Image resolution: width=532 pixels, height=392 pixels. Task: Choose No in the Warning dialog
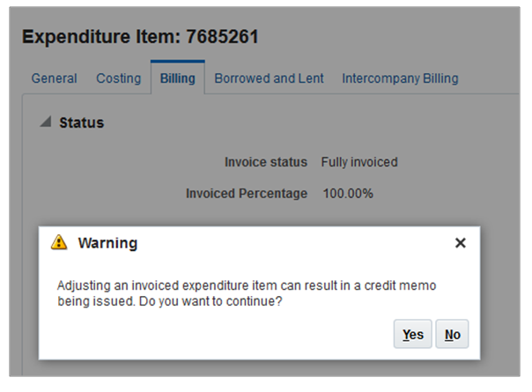(452, 335)
